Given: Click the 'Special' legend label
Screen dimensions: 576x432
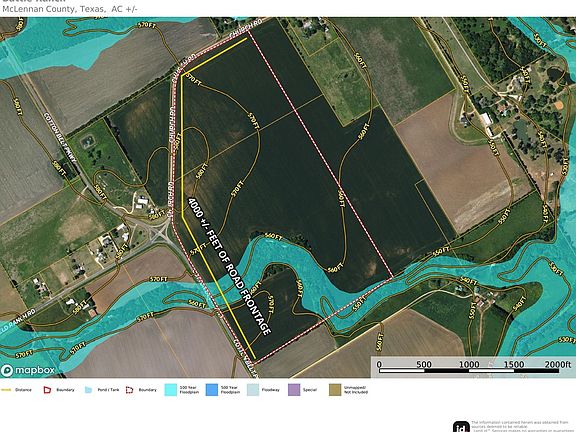Looking at the screenshot, I should (x=310, y=390).
